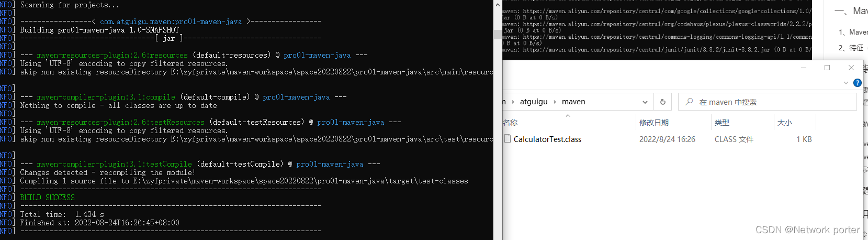Image resolution: width=868 pixels, height=240 pixels.
Task: Expand the breadcrumb arrow before maven
Action: (x=555, y=102)
